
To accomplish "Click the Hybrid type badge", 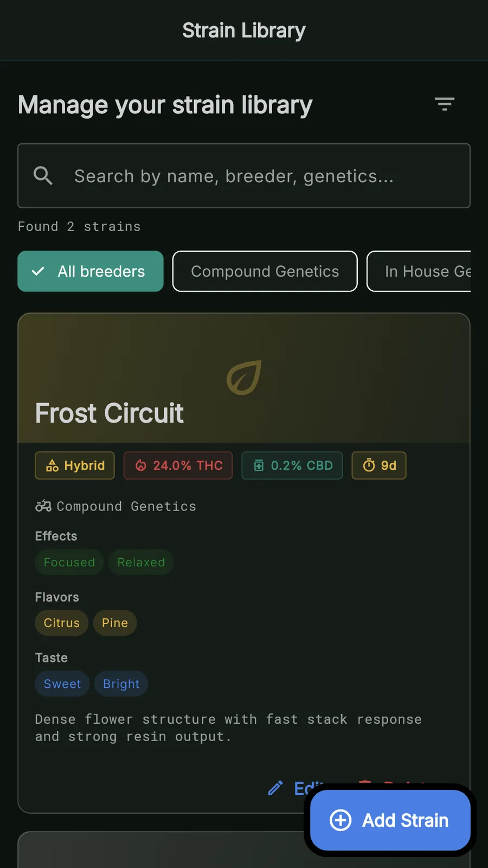I will [x=75, y=465].
